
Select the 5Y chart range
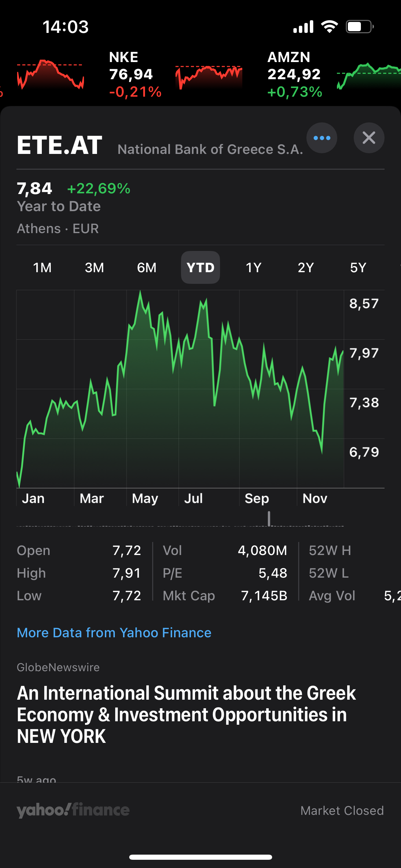click(358, 267)
